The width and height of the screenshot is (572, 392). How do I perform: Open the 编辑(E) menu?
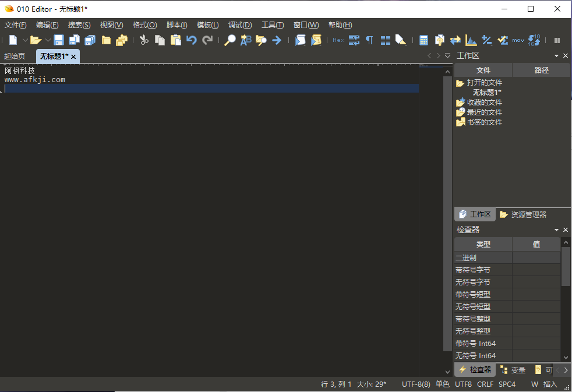47,25
